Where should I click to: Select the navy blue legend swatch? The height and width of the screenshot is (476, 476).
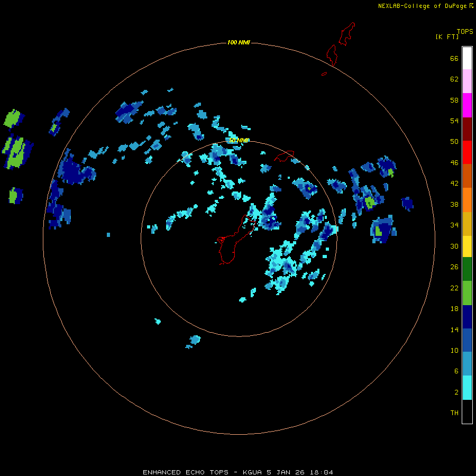[x=467, y=317]
